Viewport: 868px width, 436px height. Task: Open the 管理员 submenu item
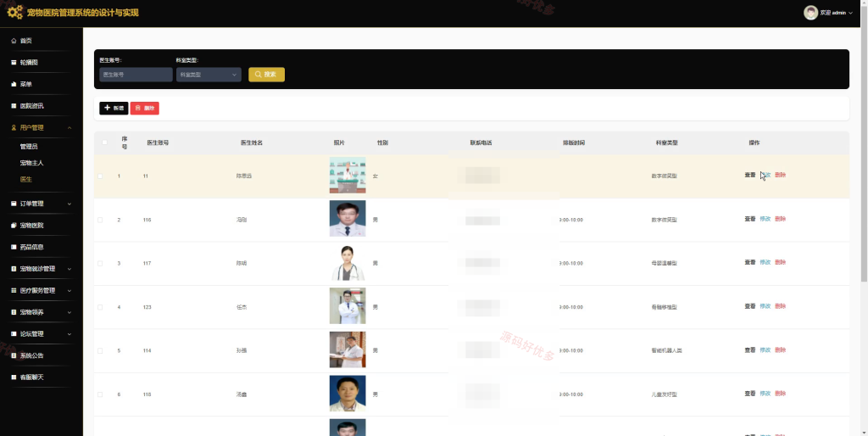[x=29, y=147]
